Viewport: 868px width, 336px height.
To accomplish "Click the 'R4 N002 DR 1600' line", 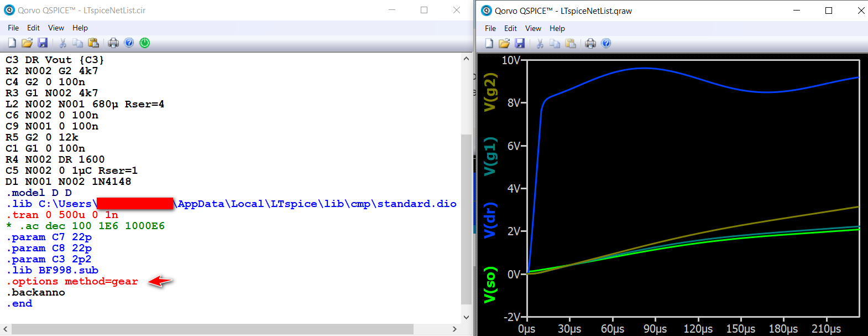I will (x=55, y=159).
